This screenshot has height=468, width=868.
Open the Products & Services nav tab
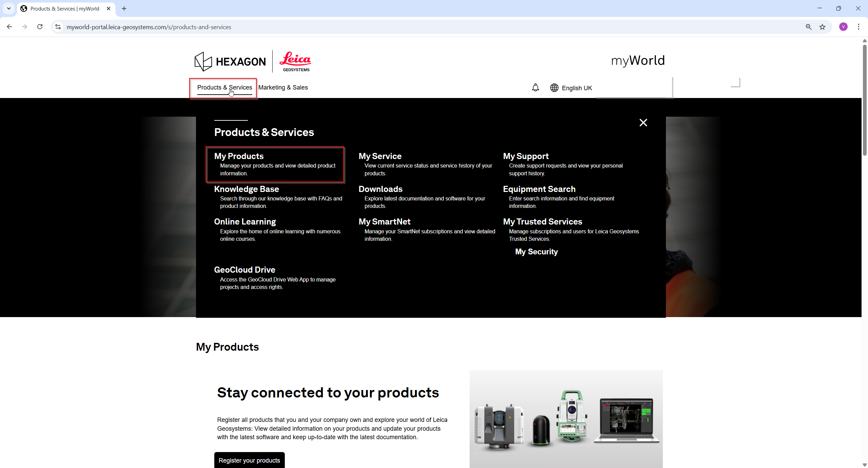pyautogui.click(x=224, y=87)
